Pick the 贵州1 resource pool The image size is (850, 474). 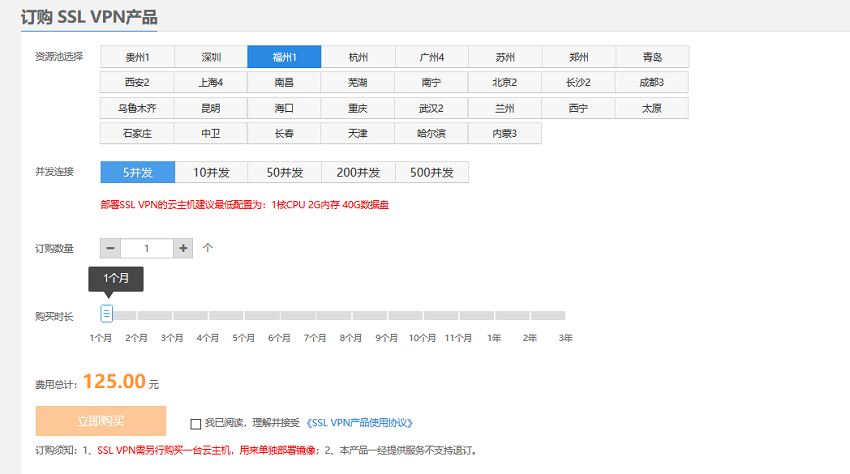pyautogui.click(x=137, y=57)
